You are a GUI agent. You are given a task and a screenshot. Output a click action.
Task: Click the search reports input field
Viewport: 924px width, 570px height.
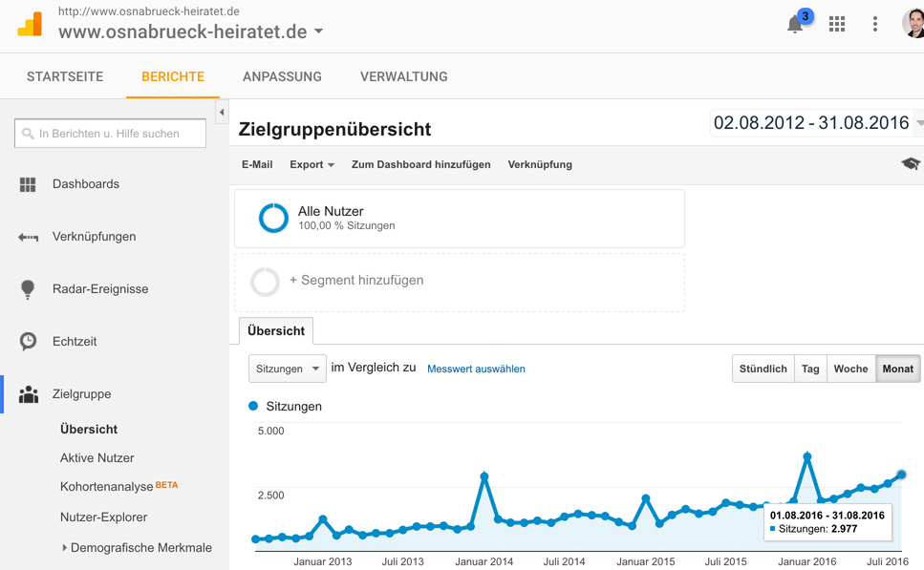110,134
